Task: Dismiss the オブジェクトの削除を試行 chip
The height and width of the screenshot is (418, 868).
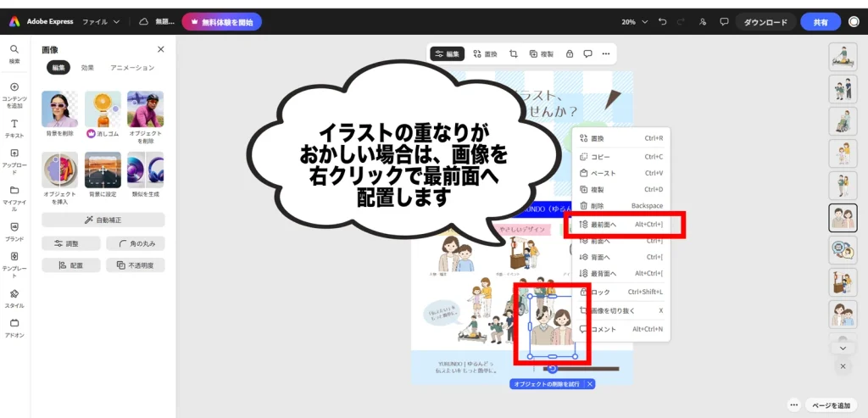Action: (x=590, y=384)
